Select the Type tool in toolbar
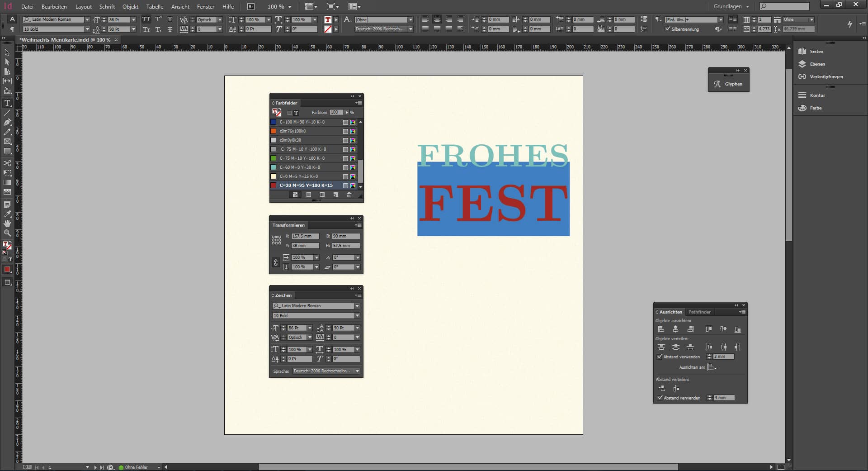Screen dimensions: 868x471 (7, 103)
